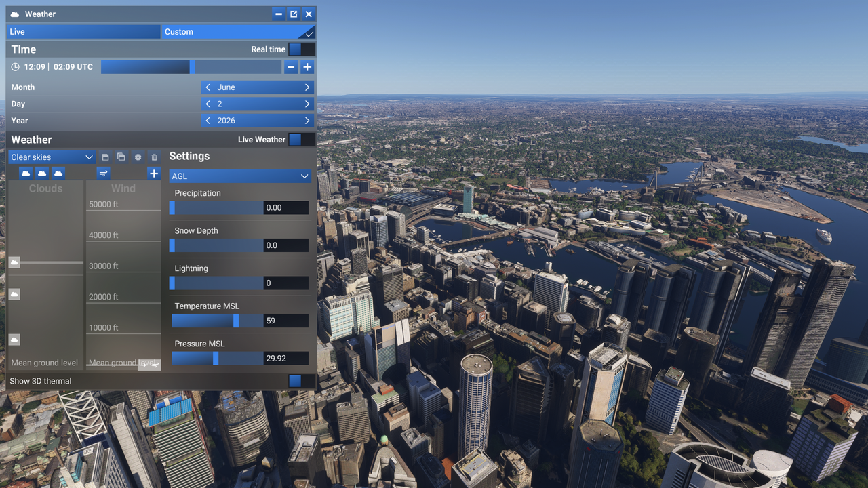The width and height of the screenshot is (868, 488).
Task: Advance to next month after June
Action: [x=307, y=87]
